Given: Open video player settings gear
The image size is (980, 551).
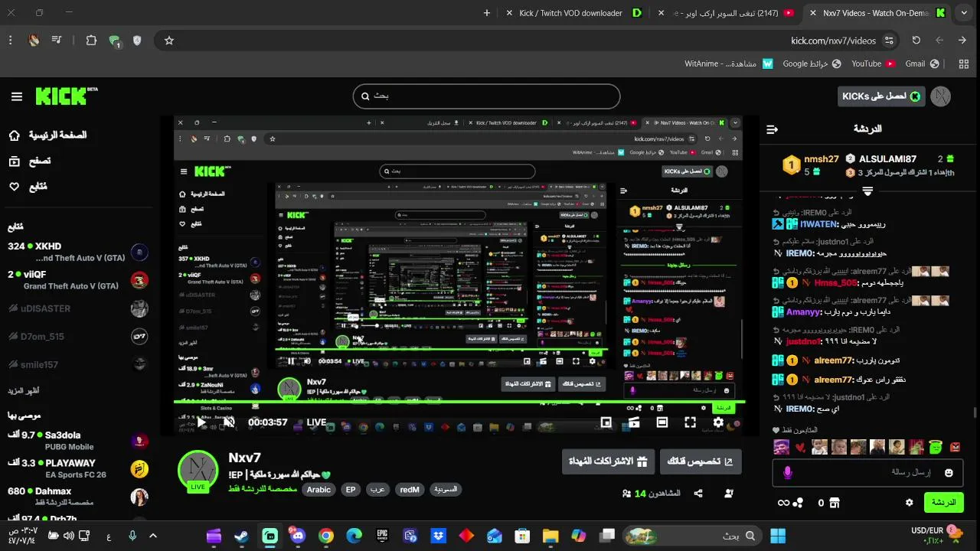Looking at the screenshot, I should 718,422.
